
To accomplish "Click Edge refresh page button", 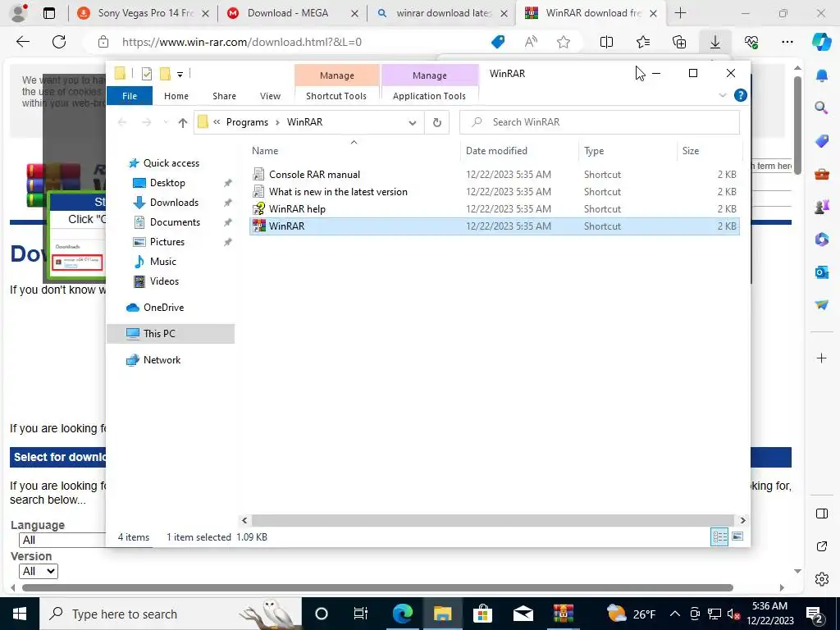I will tap(59, 42).
